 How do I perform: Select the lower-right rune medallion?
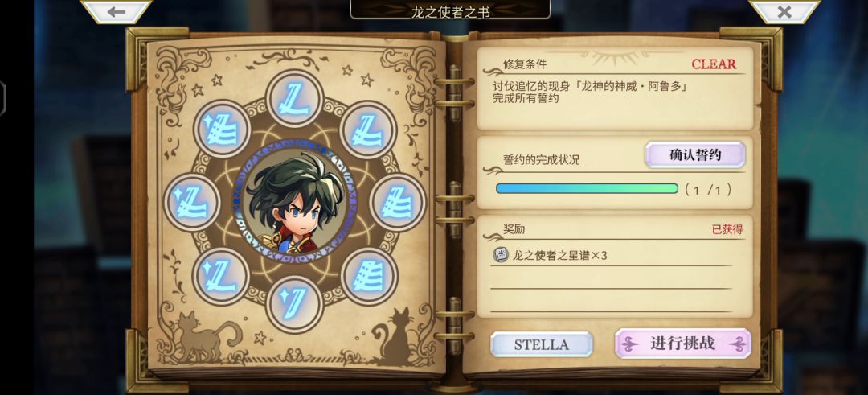pos(369,276)
